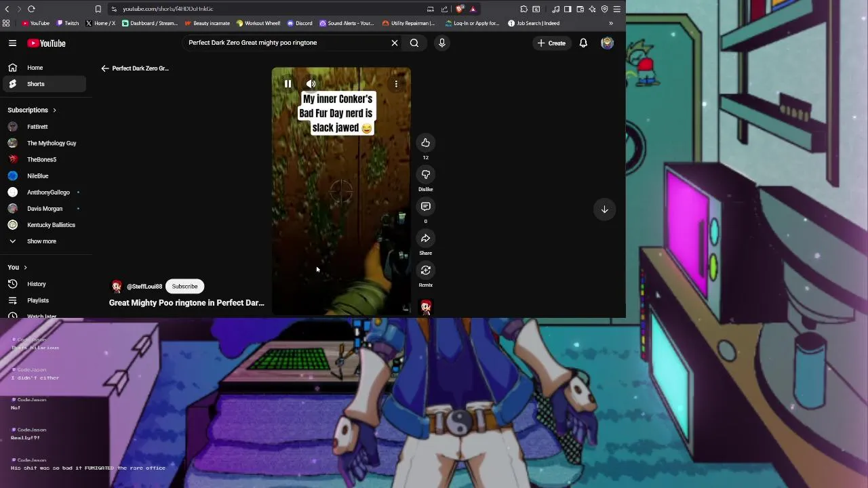Click the YouTube logo
This screenshot has width=868, height=488.
[x=47, y=43]
